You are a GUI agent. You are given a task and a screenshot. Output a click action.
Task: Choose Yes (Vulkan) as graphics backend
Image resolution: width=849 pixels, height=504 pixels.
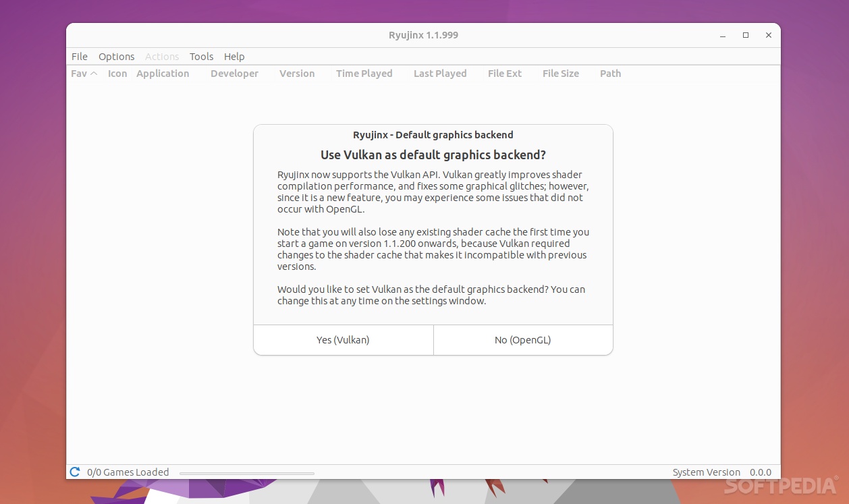coord(343,339)
